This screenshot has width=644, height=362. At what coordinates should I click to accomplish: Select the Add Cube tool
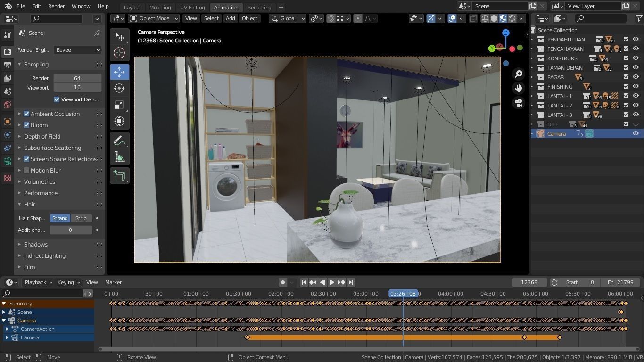pyautogui.click(x=119, y=176)
